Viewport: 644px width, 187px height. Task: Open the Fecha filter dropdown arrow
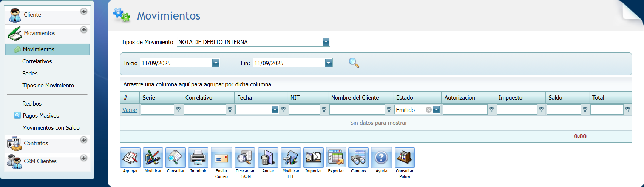coord(275,110)
